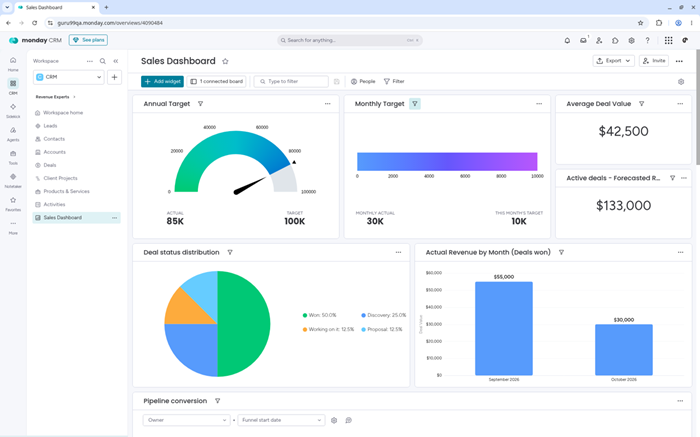Filter the Pipeline conversion widget
The image size is (700, 437).
click(217, 401)
